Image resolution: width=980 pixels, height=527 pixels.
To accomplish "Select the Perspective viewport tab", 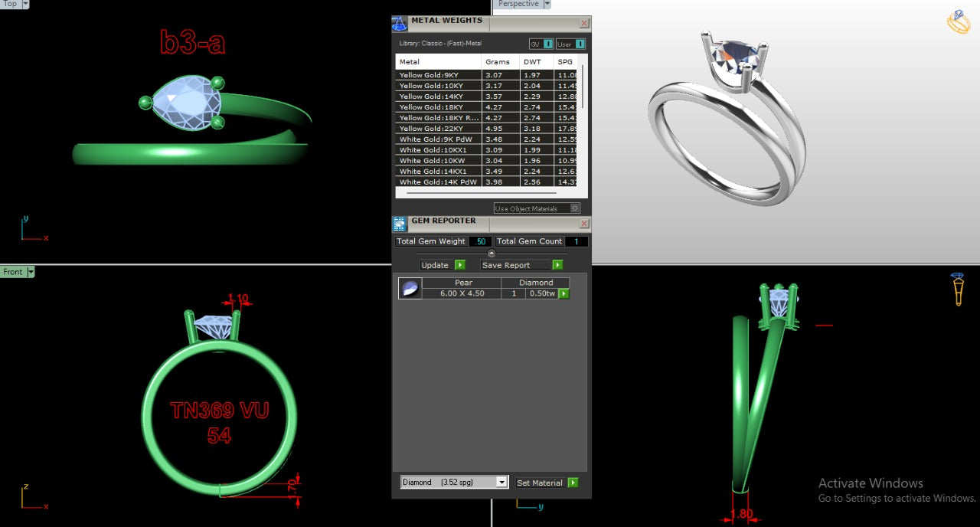I will pyautogui.click(x=518, y=4).
